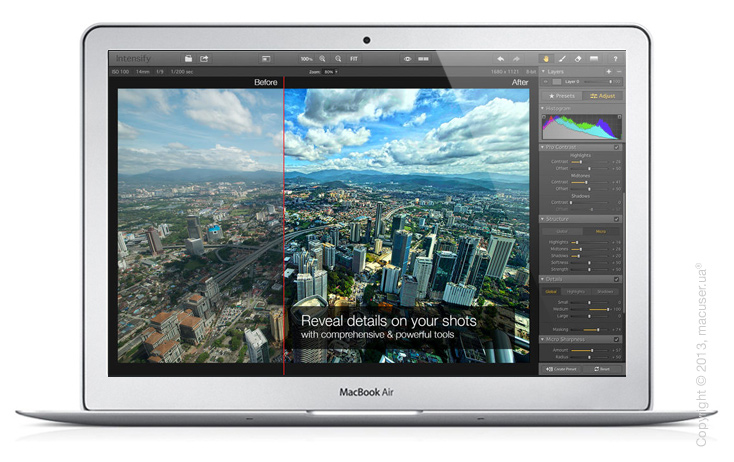
Task: Toggle the eye preview icon in toolbar
Action: [407, 59]
